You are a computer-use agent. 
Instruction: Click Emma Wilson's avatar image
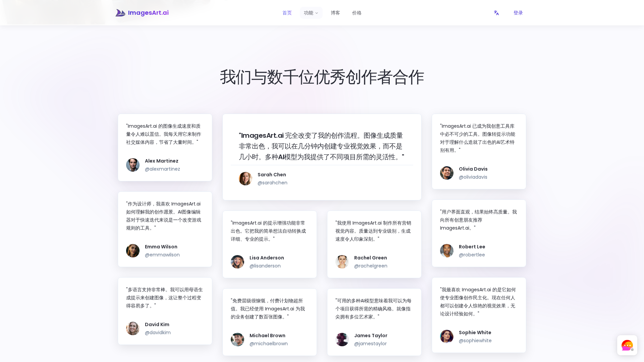[133, 251]
